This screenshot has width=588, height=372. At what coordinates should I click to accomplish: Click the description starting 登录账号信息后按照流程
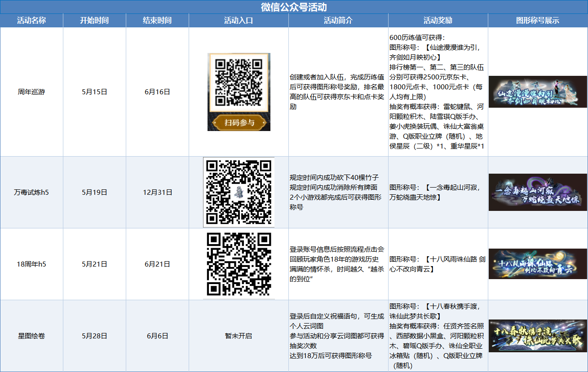click(337, 264)
